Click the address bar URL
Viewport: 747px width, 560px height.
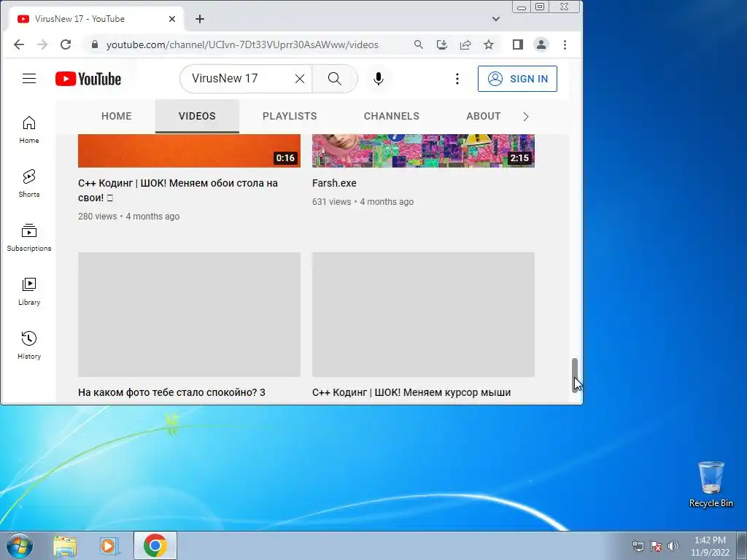point(242,44)
